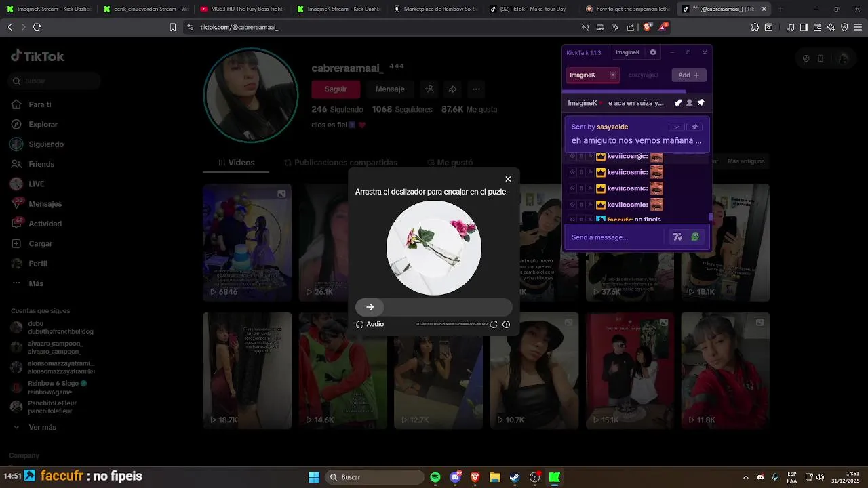Sort videos by Más antiguos
868x488 pixels.
click(x=746, y=161)
